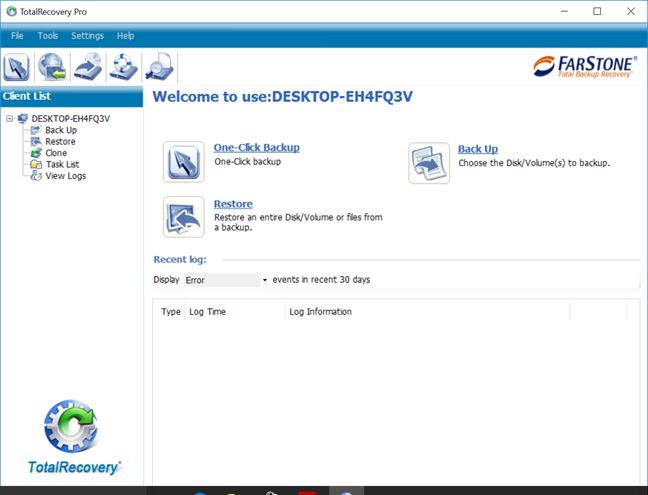Minimize the TotalRecovery Pro window
The width and height of the screenshot is (648, 495).
[564, 12]
